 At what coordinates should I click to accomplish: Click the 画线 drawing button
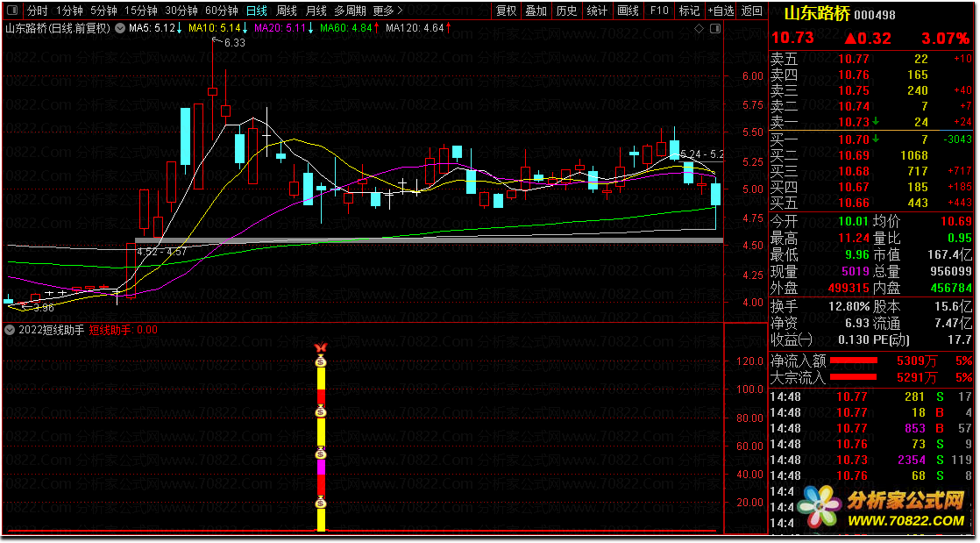628,11
